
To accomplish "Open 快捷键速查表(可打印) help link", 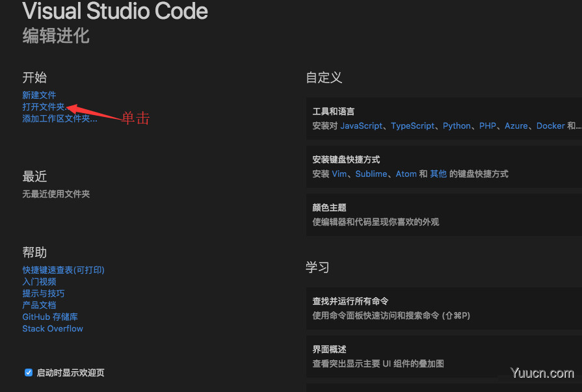I will point(63,270).
